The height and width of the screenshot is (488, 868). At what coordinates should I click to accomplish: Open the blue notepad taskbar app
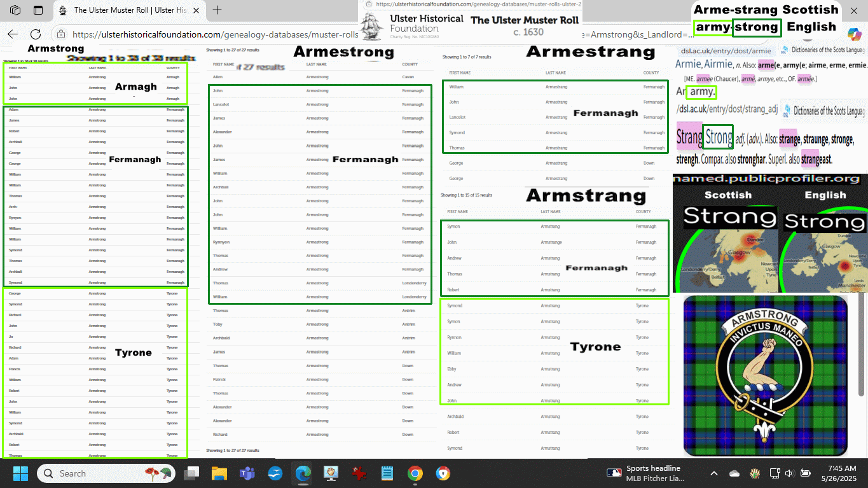[387, 473]
